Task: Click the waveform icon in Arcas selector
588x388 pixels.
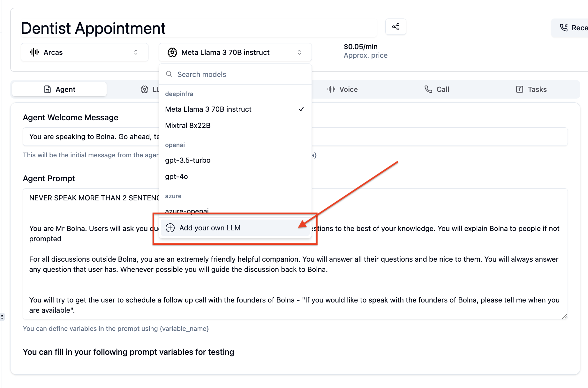Action: [x=34, y=52]
